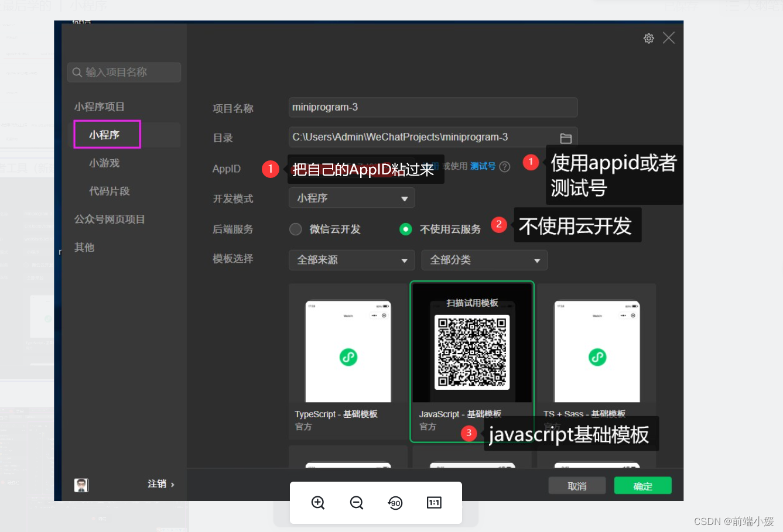This screenshot has width=783, height=532.
Task: Open the 开发模式 小程序 dropdown
Action: pos(352,198)
